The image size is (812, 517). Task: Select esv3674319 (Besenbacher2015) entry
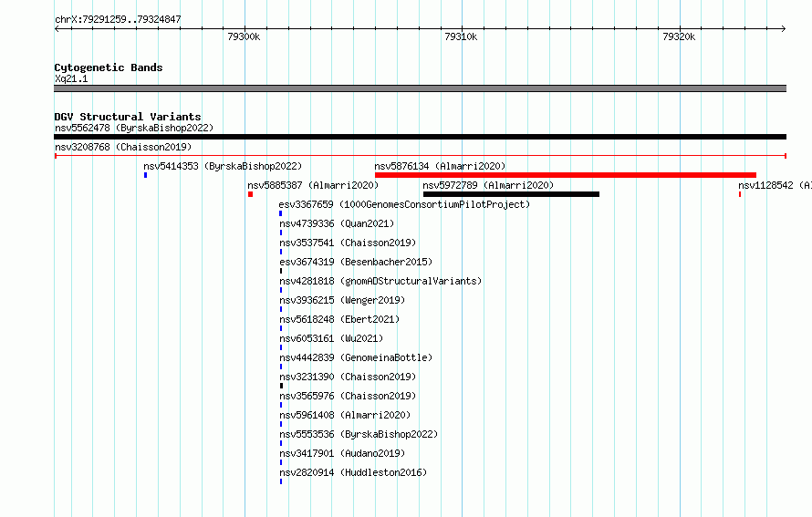(x=356, y=262)
